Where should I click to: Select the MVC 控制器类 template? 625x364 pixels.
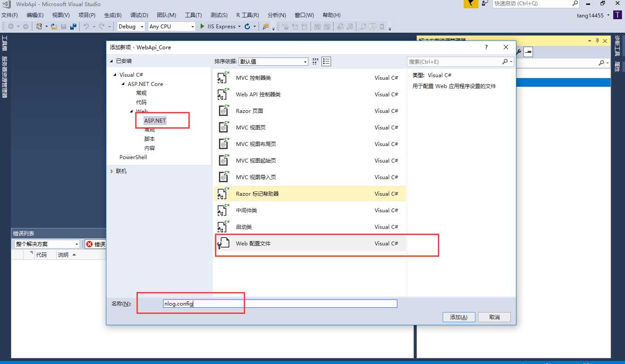click(x=310, y=78)
